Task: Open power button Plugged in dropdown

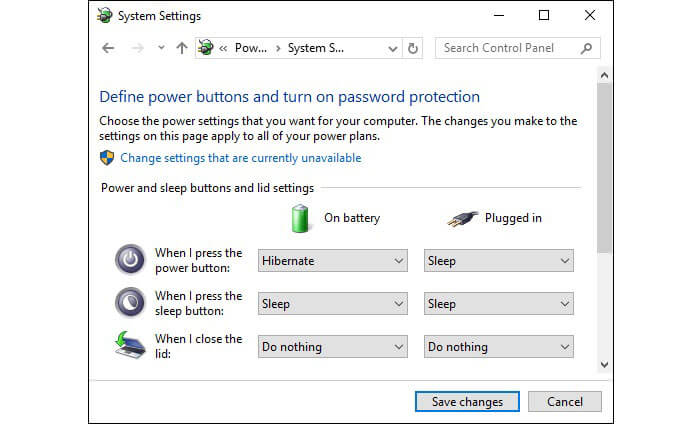Action: (x=498, y=261)
